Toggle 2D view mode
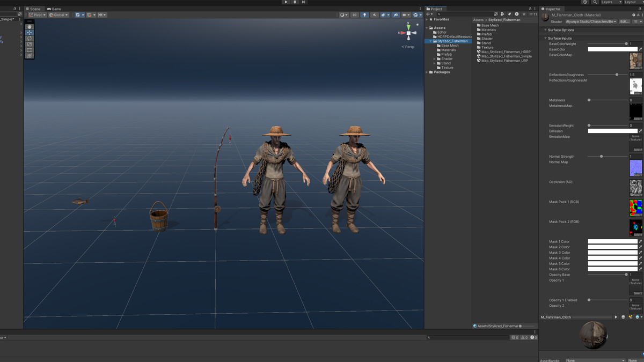 point(355,15)
